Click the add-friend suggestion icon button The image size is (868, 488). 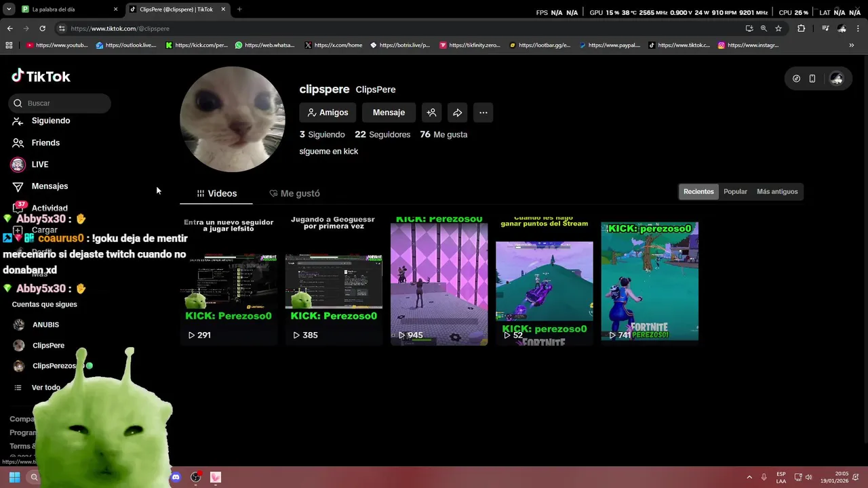[x=431, y=113]
